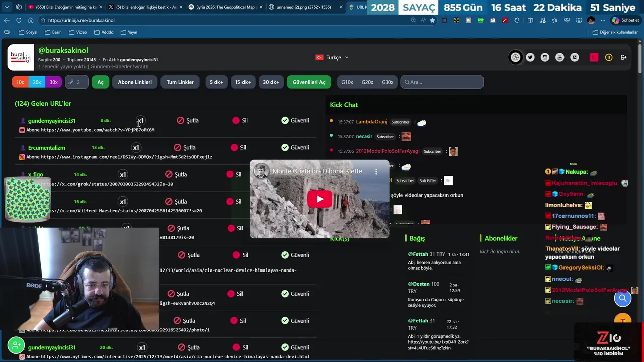
Task: Click the browser address bar URL
Action: [x=82, y=20]
